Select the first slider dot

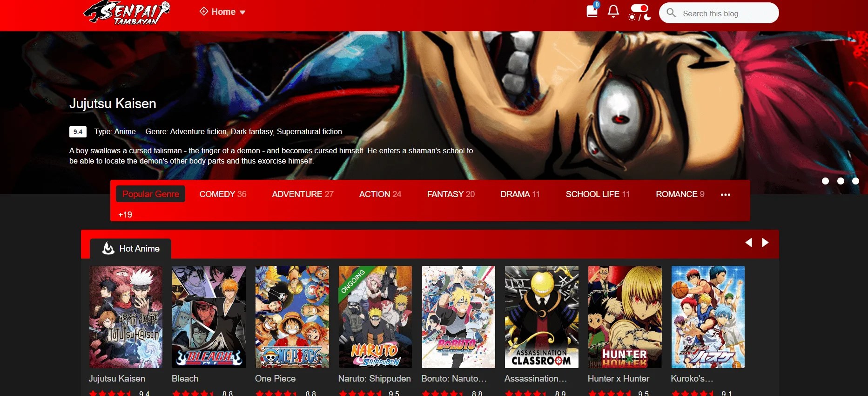click(x=825, y=181)
